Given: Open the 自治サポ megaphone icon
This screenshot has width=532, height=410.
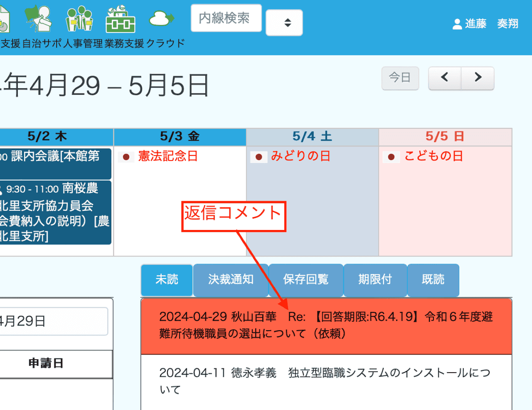Looking at the screenshot, I should click(x=39, y=19).
